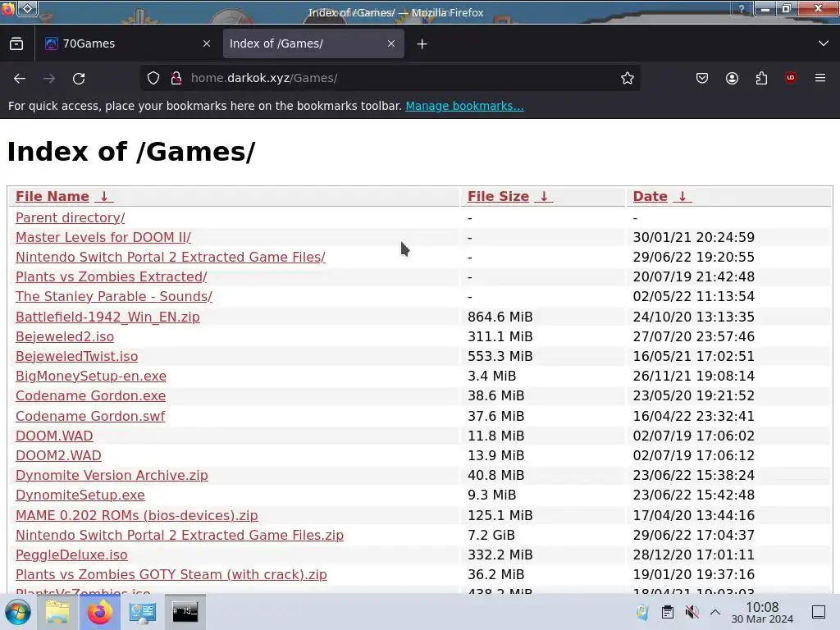840x630 pixels.
Task: Download Codename Gordon.exe
Action: point(90,396)
